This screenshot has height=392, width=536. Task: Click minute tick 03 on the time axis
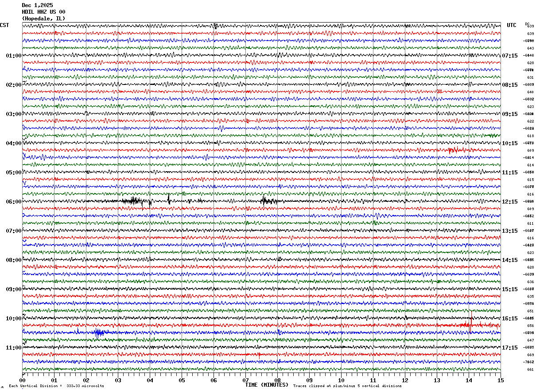pyautogui.click(x=118, y=380)
